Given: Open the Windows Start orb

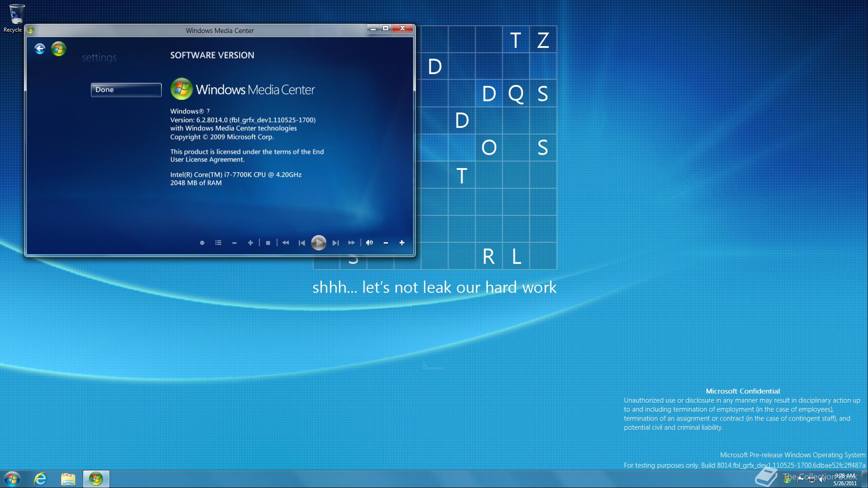Looking at the screenshot, I should point(12,479).
